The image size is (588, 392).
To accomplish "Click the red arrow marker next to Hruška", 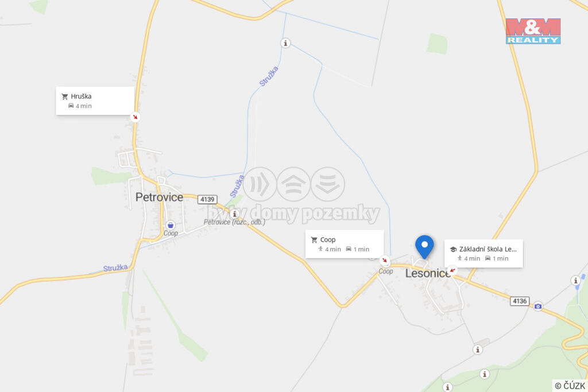I will coord(135,117).
